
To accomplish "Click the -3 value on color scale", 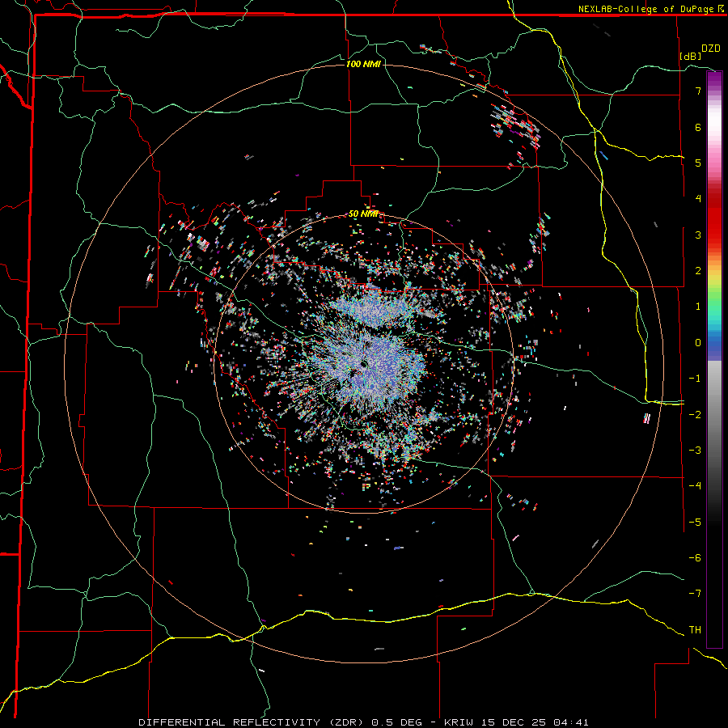I will click(695, 451).
